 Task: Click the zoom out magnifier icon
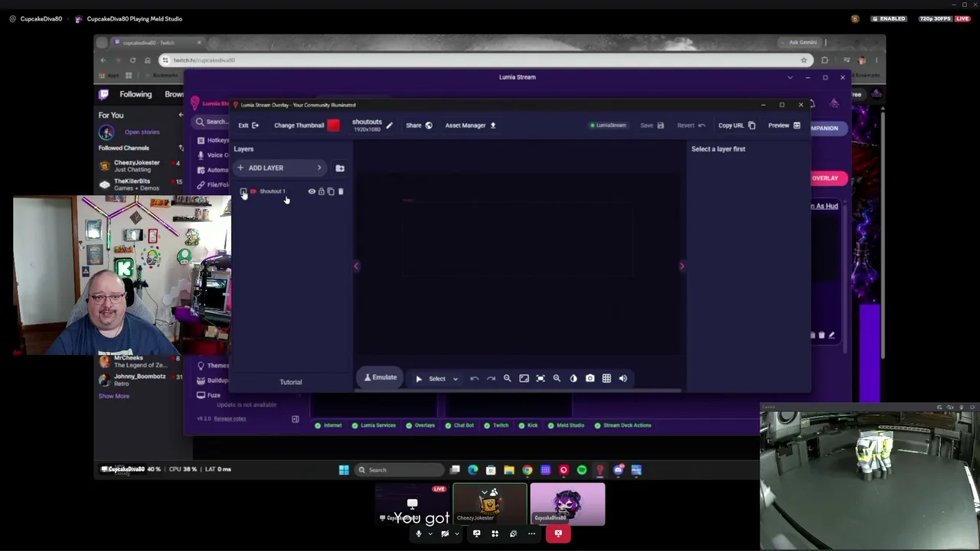pos(507,378)
